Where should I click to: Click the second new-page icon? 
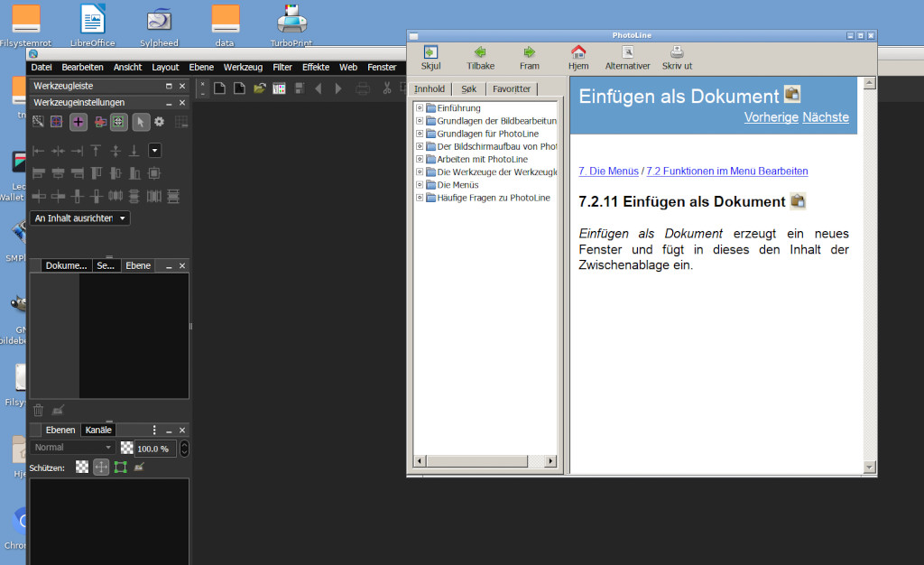click(x=239, y=88)
